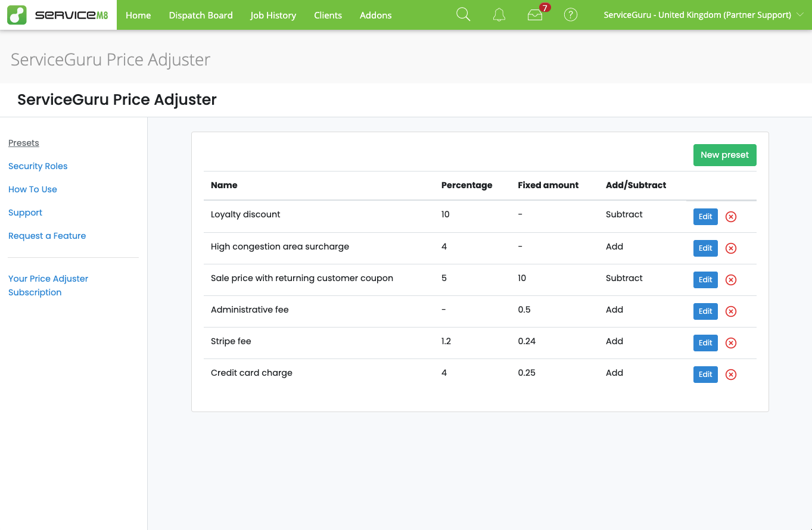The image size is (812, 530).
Task: Click the ServiceM8 logo
Action: click(x=58, y=15)
